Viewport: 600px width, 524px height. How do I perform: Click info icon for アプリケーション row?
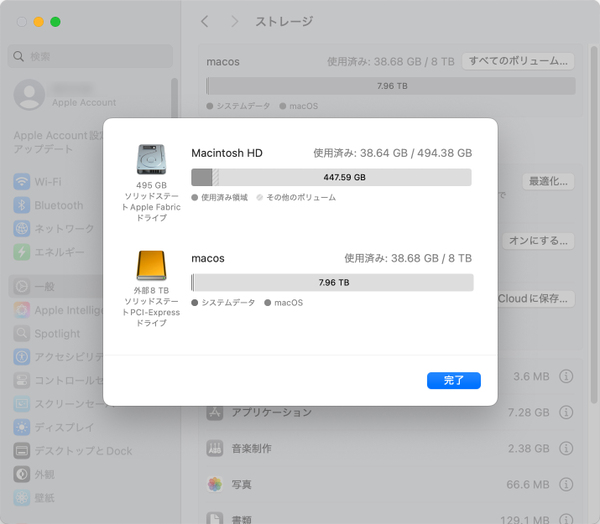click(566, 413)
